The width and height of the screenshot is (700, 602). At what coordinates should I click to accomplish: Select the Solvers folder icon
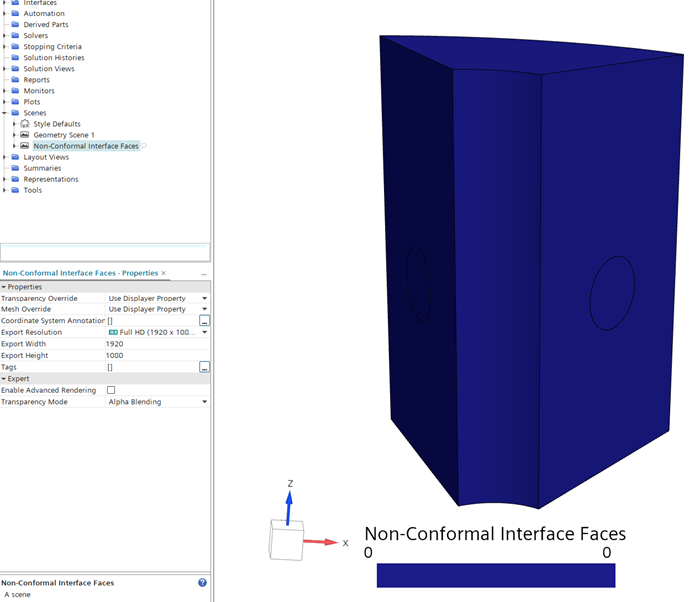tap(15, 35)
